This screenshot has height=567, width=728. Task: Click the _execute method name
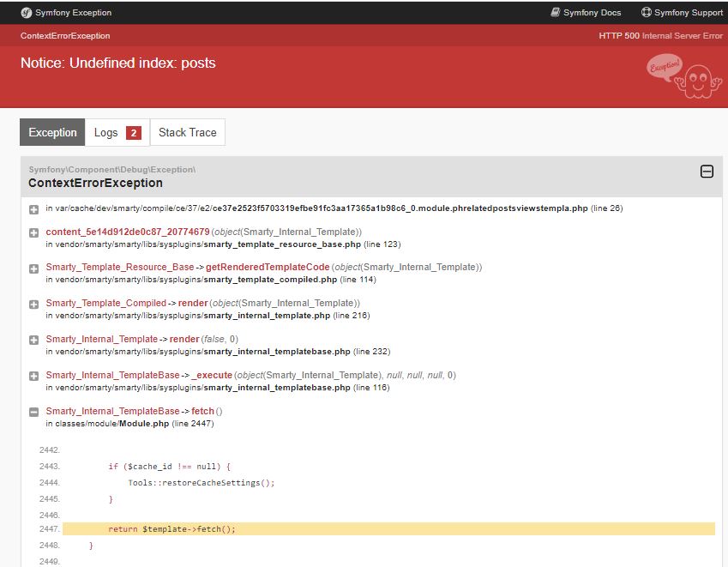pos(212,375)
